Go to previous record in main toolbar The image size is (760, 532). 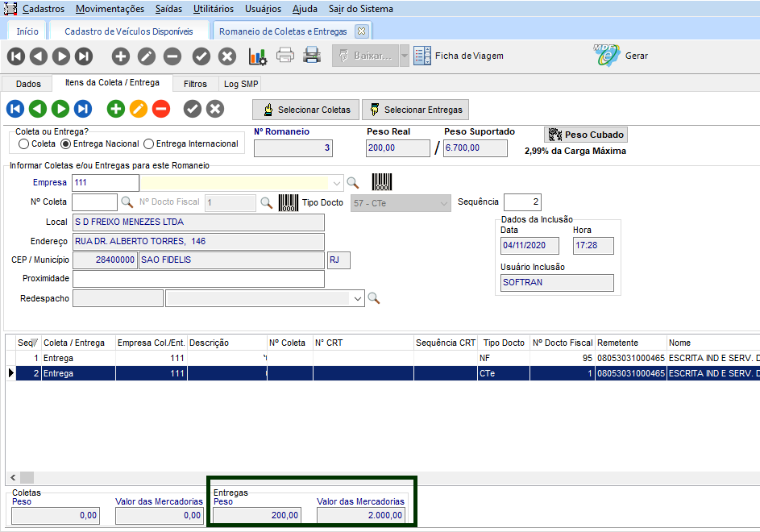[x=39, y=56]
